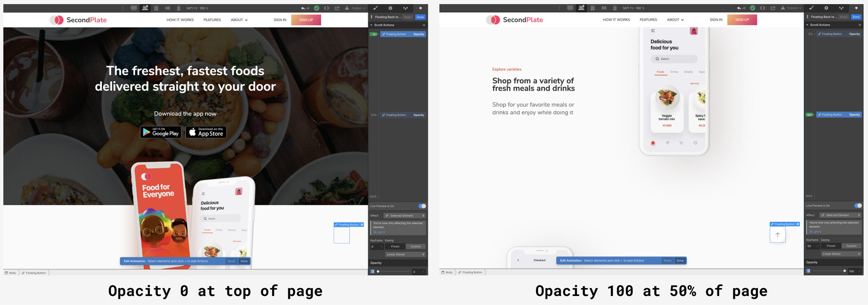Open Linear (None) easing dropdown, left screenshot
Image resolution: width=868 pixels, height=305 pixels.
[x=405, y=254]
